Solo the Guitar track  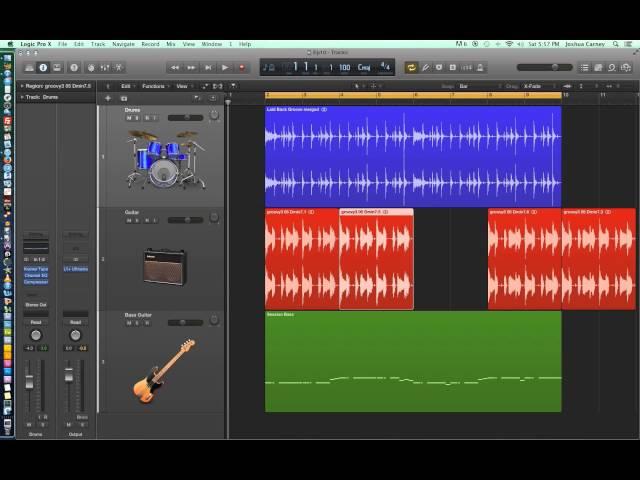137,220
